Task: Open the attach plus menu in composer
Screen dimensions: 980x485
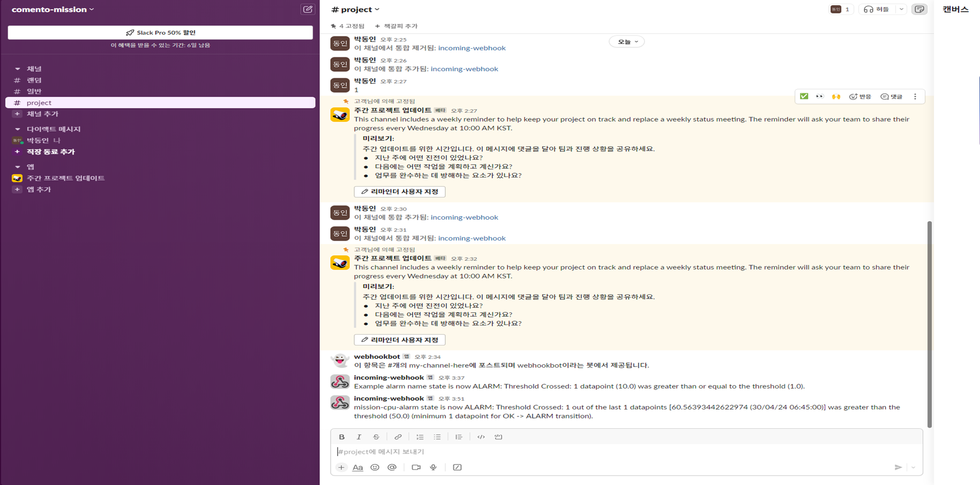Action: tap(341, 467)
